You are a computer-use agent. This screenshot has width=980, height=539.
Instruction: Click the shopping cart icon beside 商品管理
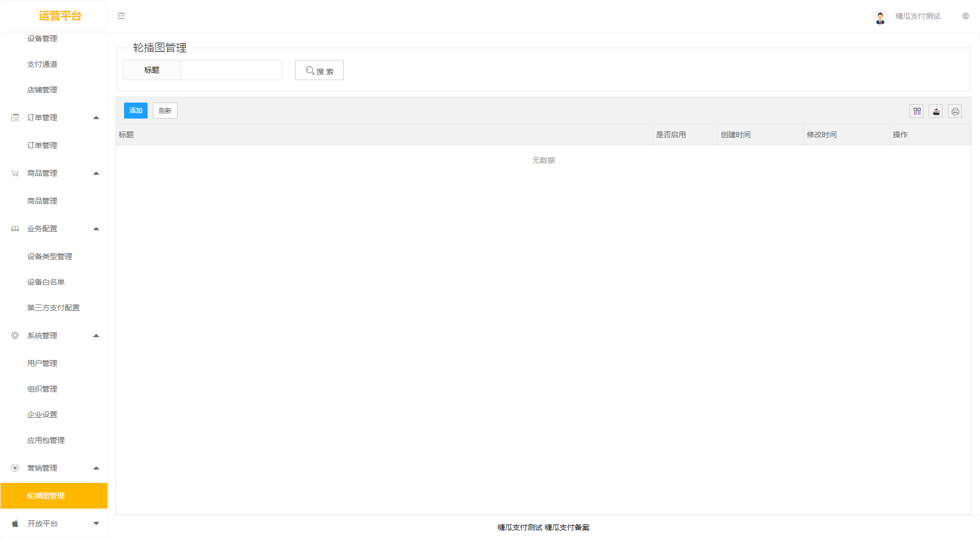tap(14, 173)
